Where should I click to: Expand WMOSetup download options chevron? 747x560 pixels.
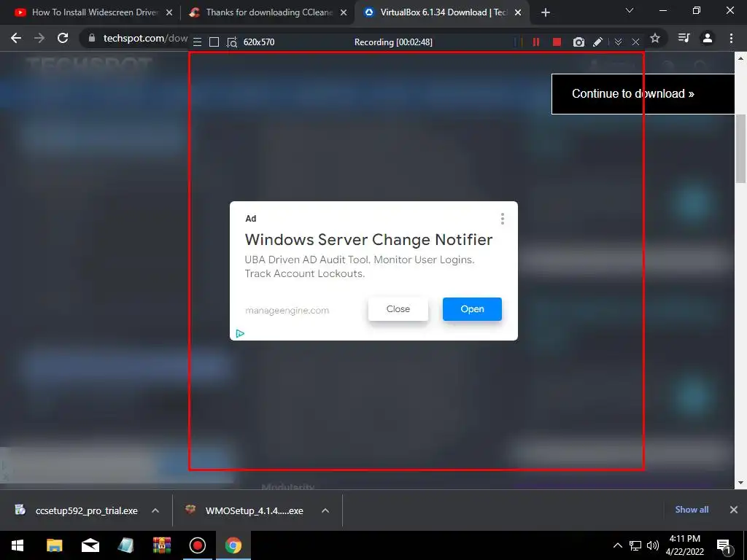[325, 510]
